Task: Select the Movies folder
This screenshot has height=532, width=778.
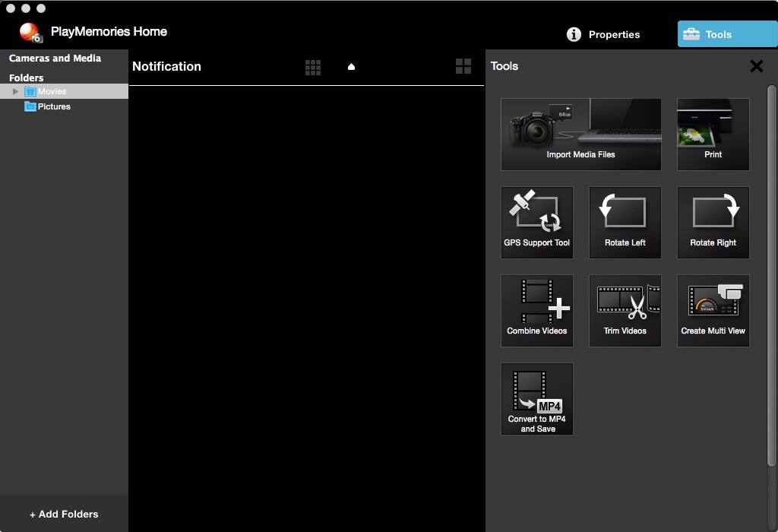Action: click(x=52, y=91)
